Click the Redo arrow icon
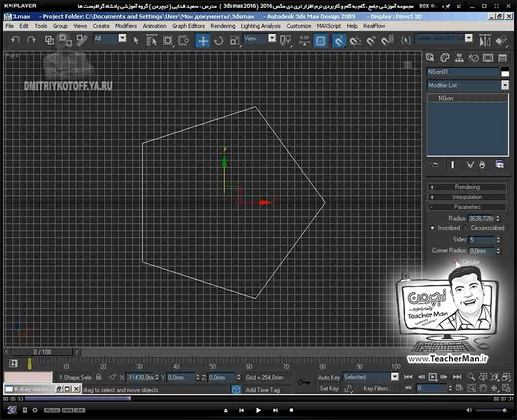Image resolution: width=517 pixels, height=420 pixels. 31,40
